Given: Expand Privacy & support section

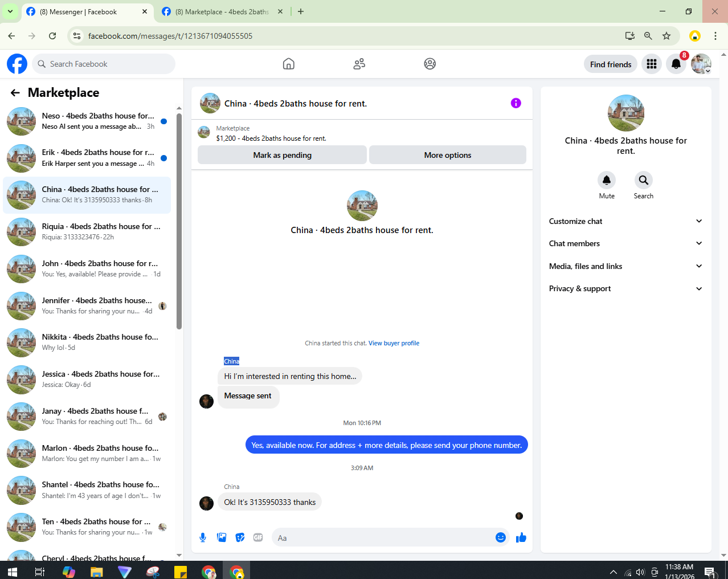Looking at the screenshot, I should pyautogui.click(x=625, y=288).
